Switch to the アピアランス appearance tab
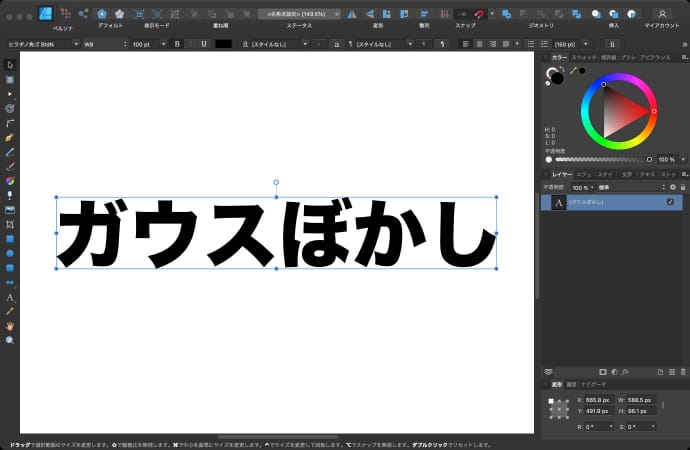 (x=655, y=57)
